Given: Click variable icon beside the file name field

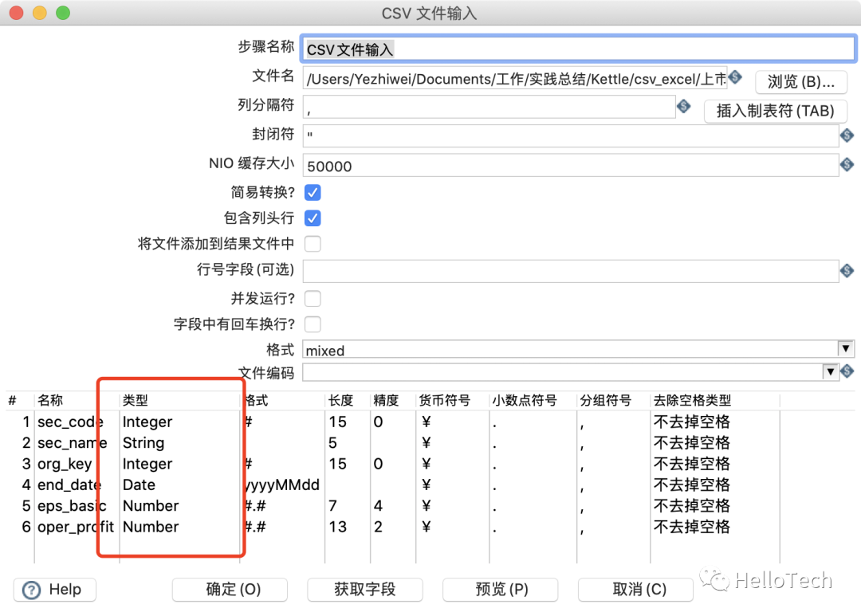Looking at the screenshot, I should (735, 77).
